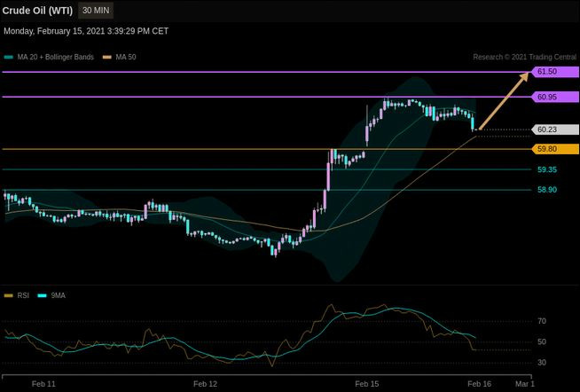Viewport: 580px width, 392px height.
Task: Click the RSI legend label
Action: 23,295
